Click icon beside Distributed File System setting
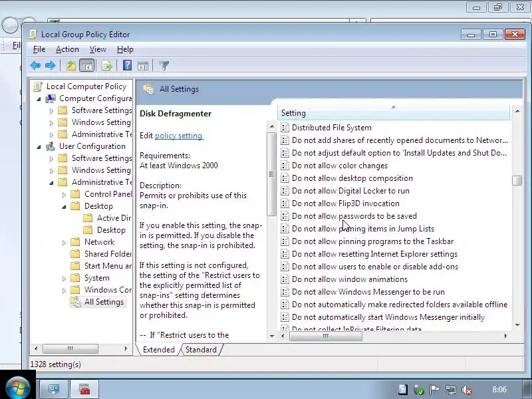The image size is (532, 399). (285, 128)
